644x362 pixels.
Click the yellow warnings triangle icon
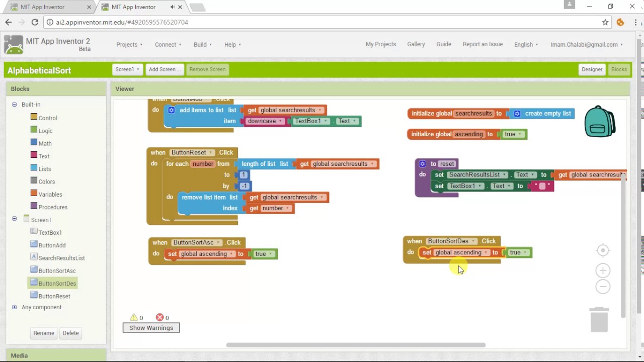133,317
